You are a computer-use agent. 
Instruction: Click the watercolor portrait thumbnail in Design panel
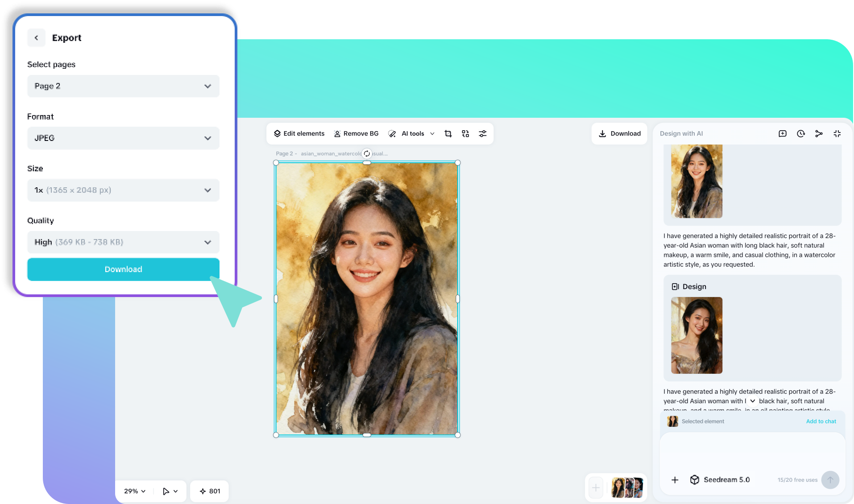click(696, 182)
